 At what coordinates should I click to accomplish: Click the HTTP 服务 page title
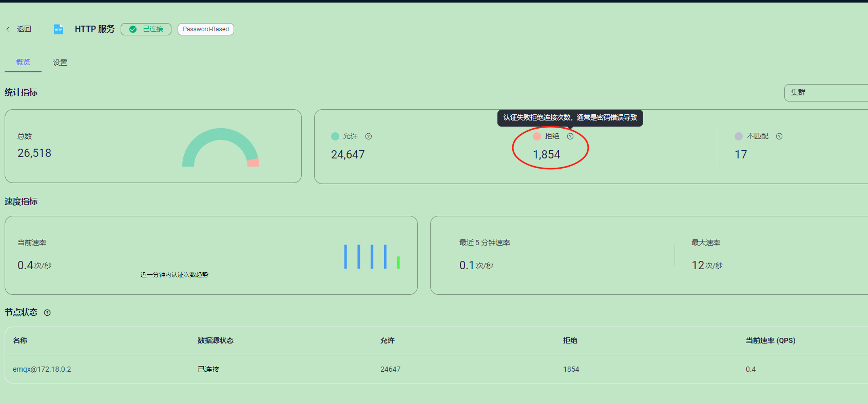(x=95, y=29)
